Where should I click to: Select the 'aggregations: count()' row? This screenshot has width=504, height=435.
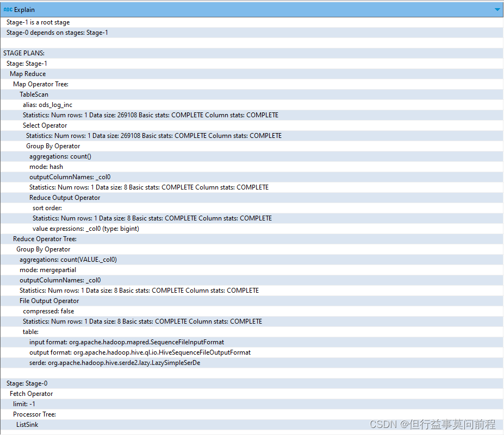coord(252,156)
